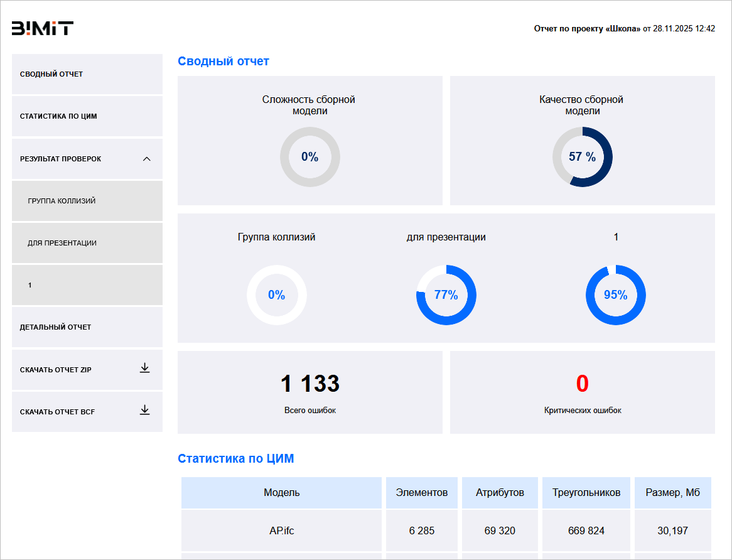Viewport: 732px width, 560px height.
Task: Click the AP.ifc model table cell
Action: [x=281, y=530]
